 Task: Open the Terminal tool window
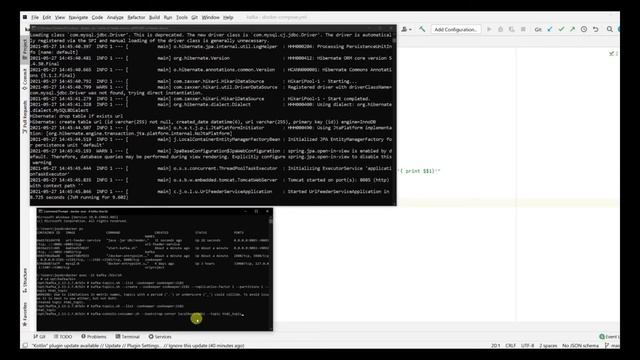[x=127, y=337]
